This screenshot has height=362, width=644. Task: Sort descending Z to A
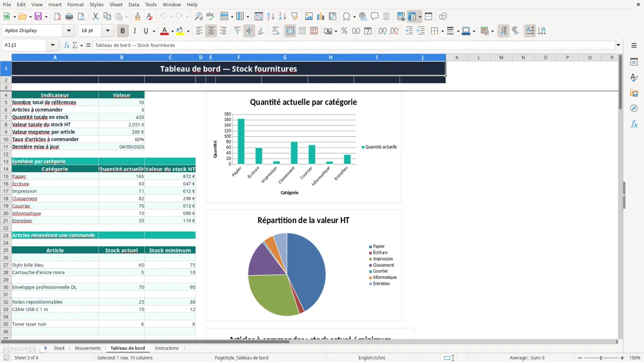(x=283, y=17)
